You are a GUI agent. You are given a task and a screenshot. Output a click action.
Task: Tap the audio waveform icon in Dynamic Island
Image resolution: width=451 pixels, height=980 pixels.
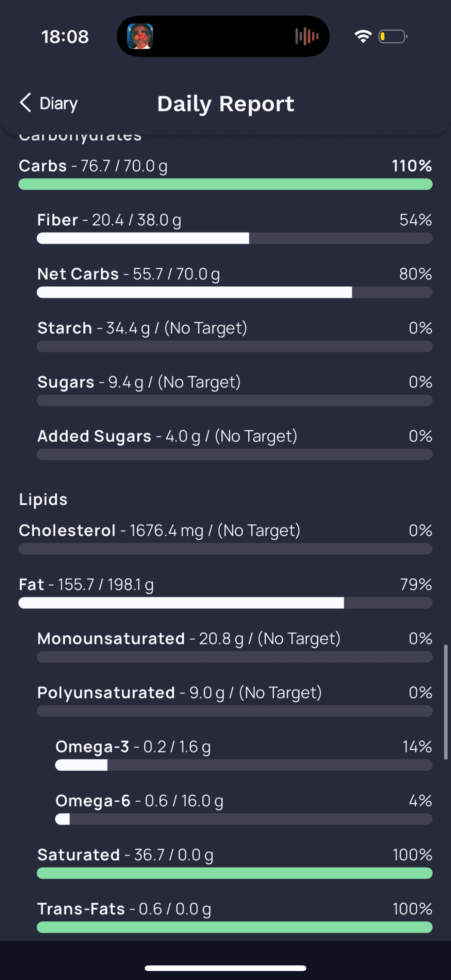coord(307,37)
